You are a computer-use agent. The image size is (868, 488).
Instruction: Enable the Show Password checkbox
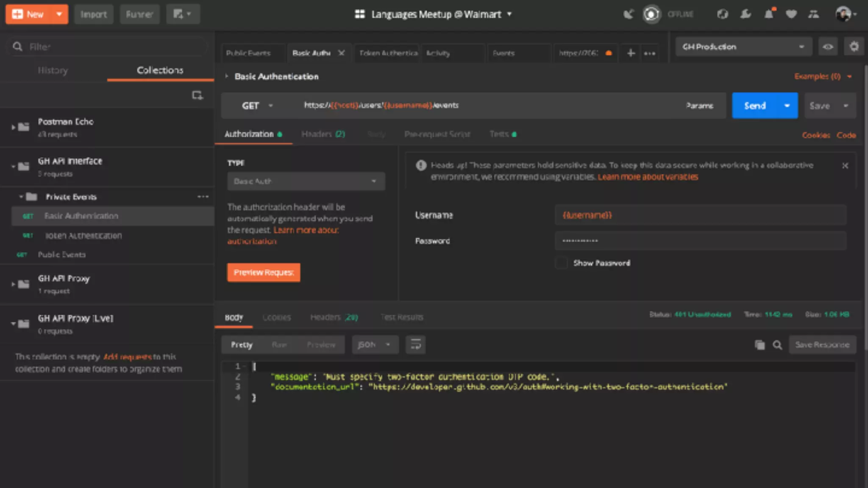pyautogui.click(x=561, y=263)
